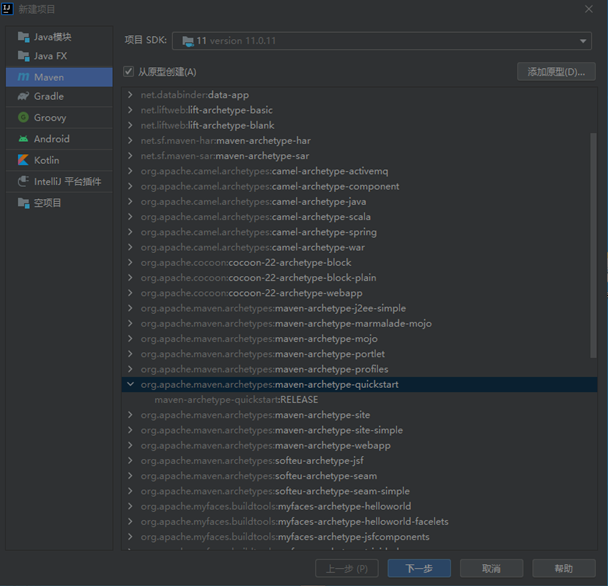Choose the Gradle elephant icon
This screenshot has height=586, width=608.
(23, 97)
